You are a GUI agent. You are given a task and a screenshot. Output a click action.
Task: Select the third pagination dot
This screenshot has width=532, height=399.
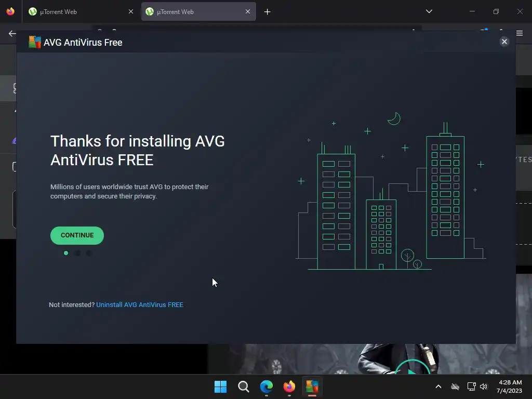click(88, 253)
